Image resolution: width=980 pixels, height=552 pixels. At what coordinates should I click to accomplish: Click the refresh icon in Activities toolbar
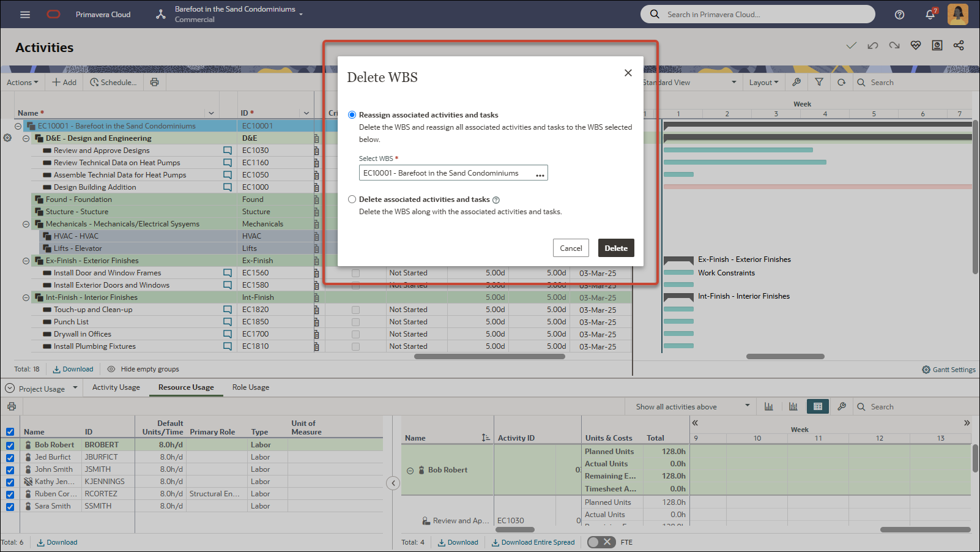coord(842,82)
